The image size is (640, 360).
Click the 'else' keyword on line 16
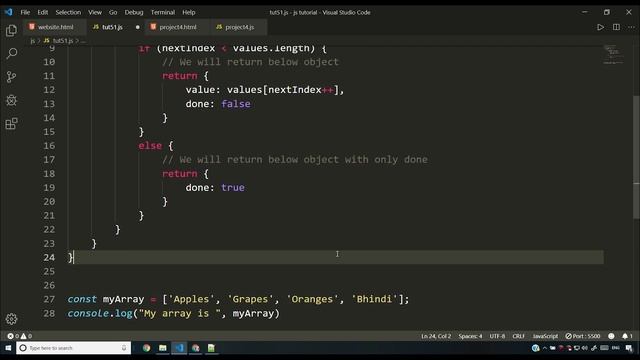pos(150,146)
